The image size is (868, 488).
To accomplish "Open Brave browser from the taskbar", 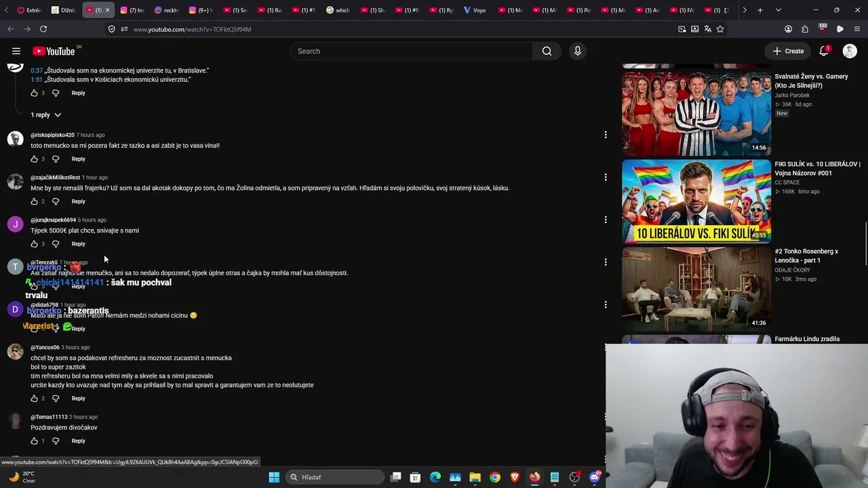I will pos(515,477).
